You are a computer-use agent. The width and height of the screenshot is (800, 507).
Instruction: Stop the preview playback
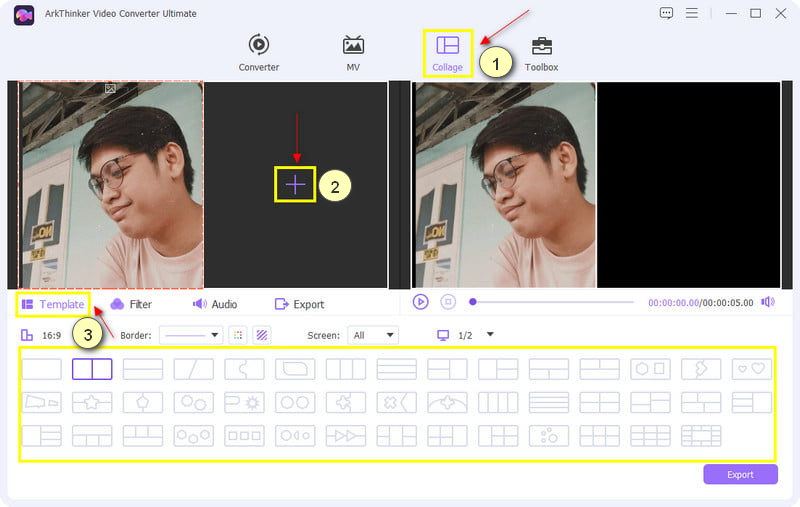point(448,302)
